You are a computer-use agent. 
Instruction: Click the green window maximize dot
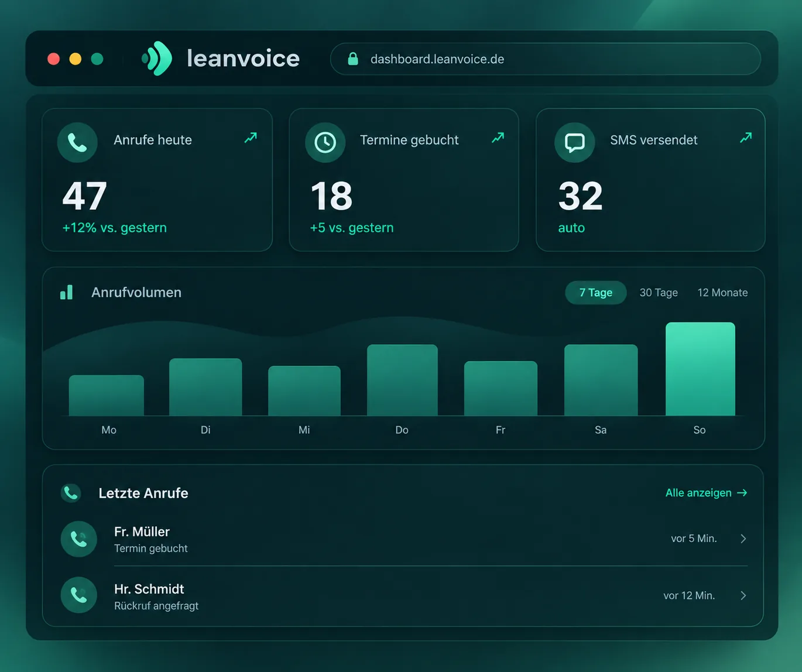[x=97, y=59]
